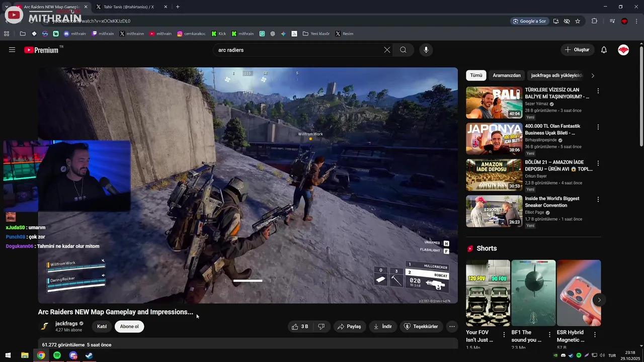Open the Discord mithrain bookmark
Screen dimensions: 644x362
74,34
